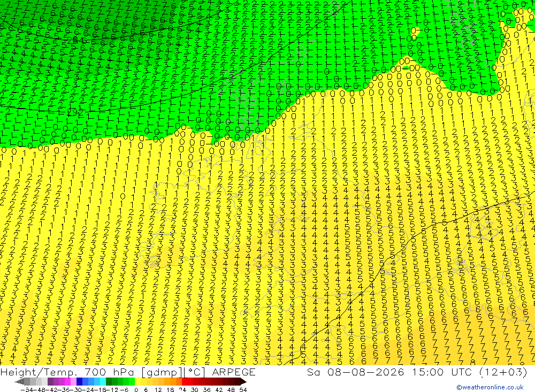Pick the dark green legend swatch above -12
The width and height of the screenshot is (535, 392).
click(109, 381)
